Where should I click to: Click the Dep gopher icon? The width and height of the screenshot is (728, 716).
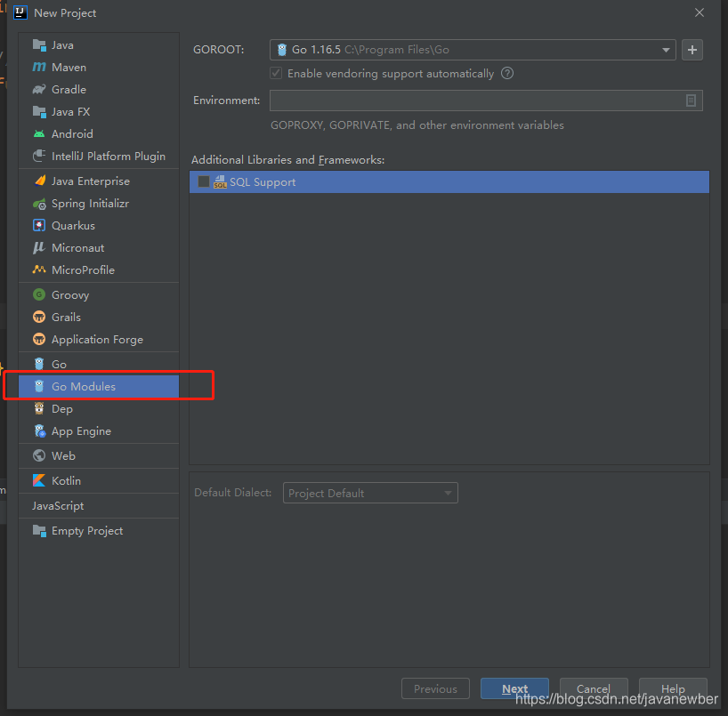click(39, 409)
